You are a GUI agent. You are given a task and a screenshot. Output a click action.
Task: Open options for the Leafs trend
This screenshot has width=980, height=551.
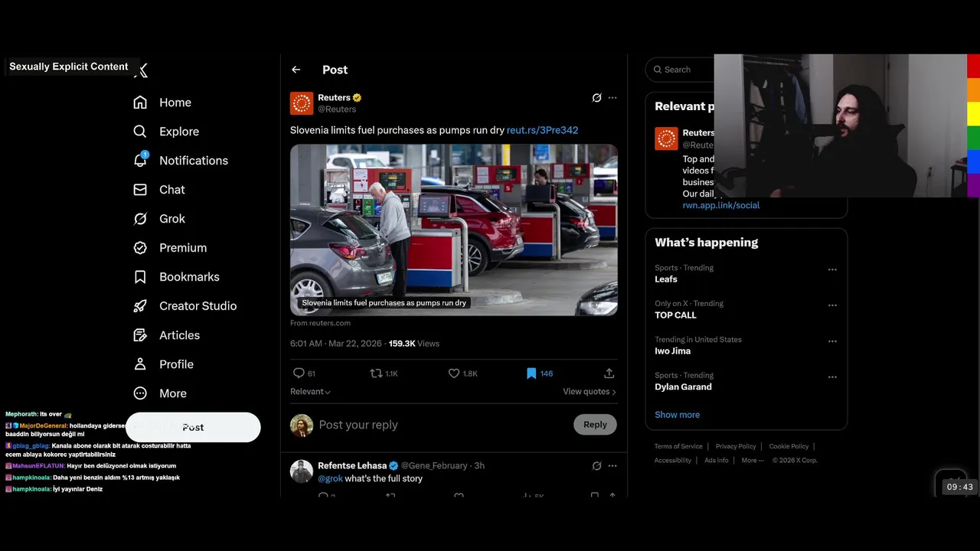click(832, 269)
